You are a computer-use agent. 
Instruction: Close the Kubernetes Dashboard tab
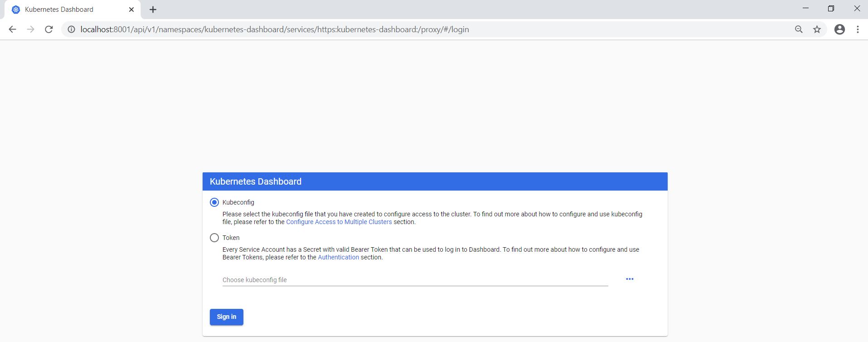pos(131,10)
